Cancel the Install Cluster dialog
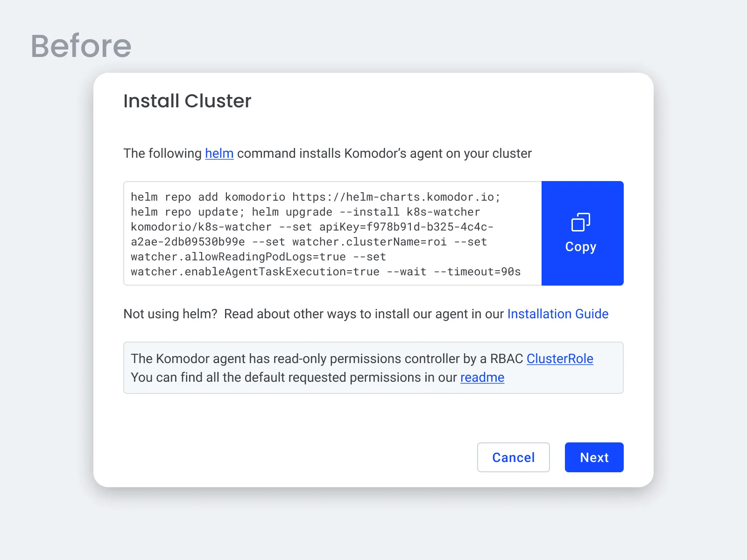Image resolution: width=747 pixels, height=560 pixels. point(513,457)
